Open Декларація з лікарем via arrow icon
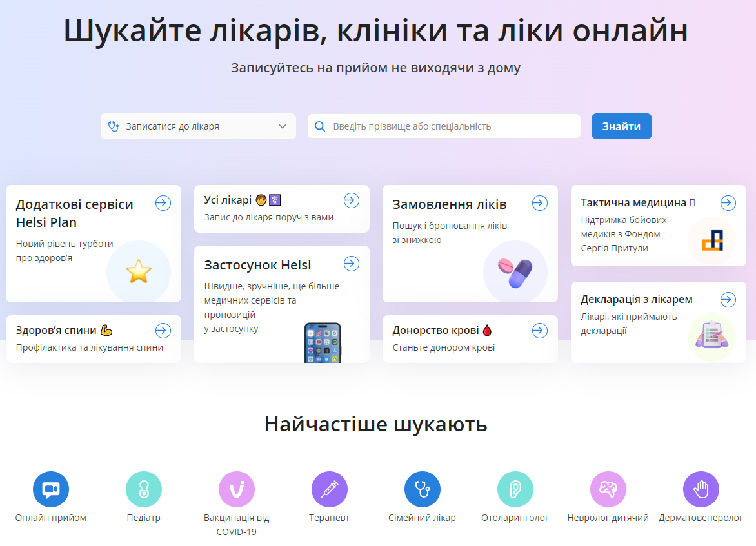Screen dimensions: 756x546 [x=728, y=299]
